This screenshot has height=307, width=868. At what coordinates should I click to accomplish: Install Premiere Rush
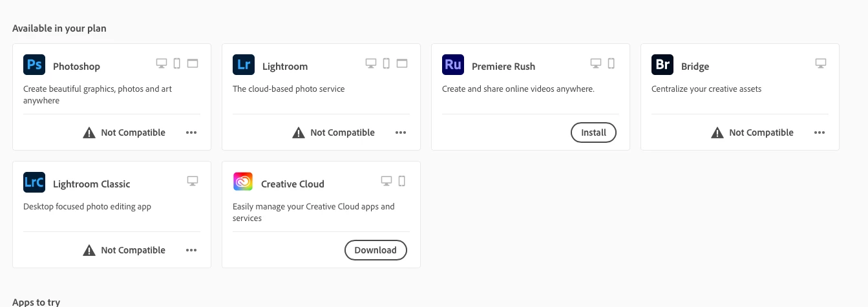coord(593,132)
